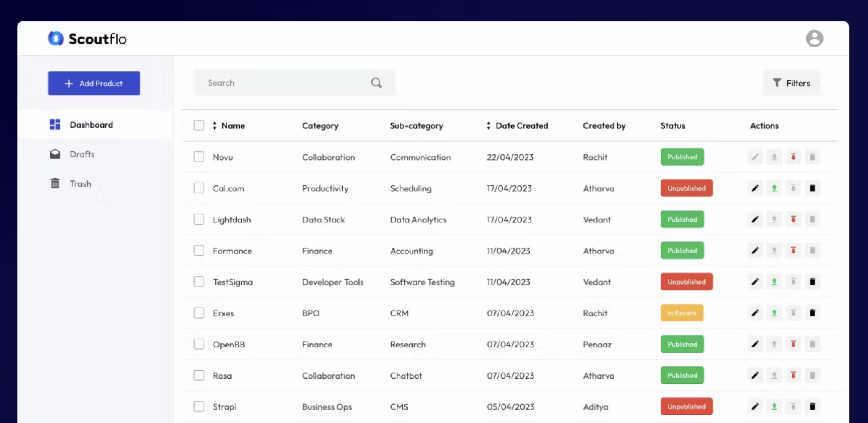Screen dimensions: 868x423
Task: Click creator name Aditya
Action: (x=595, y=407)
